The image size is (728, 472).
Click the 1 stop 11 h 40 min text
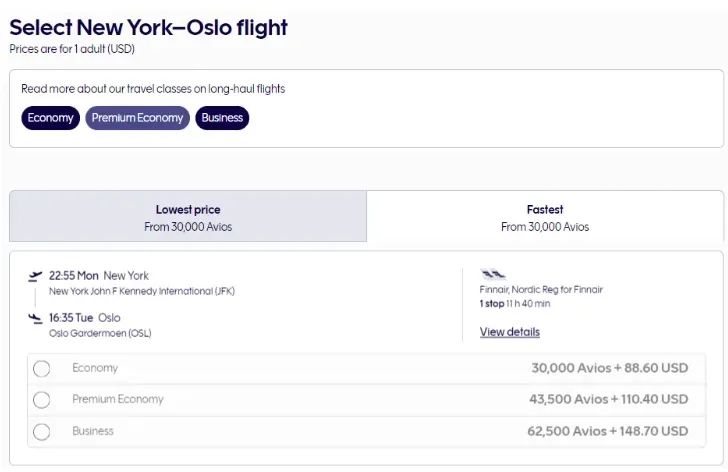pos(515,303)
